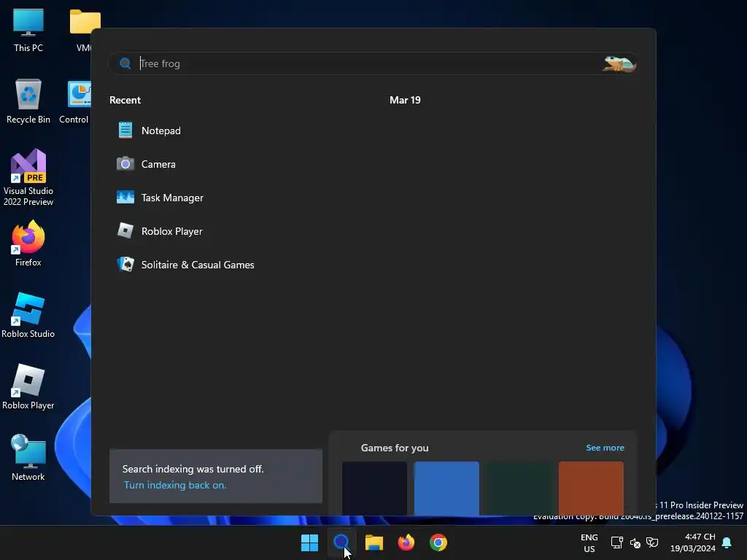747x560 pixels.
Task: Open the notification bell icon
Action: 727,542
